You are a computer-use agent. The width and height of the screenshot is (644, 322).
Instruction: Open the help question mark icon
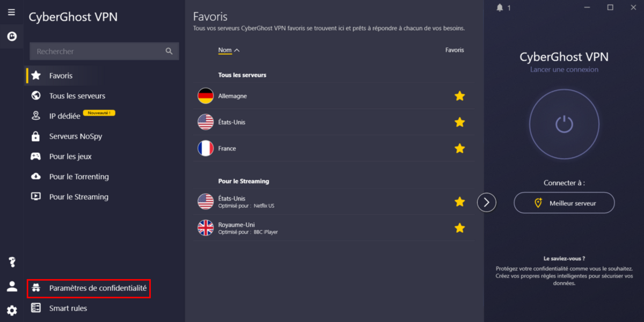(12, 262)
